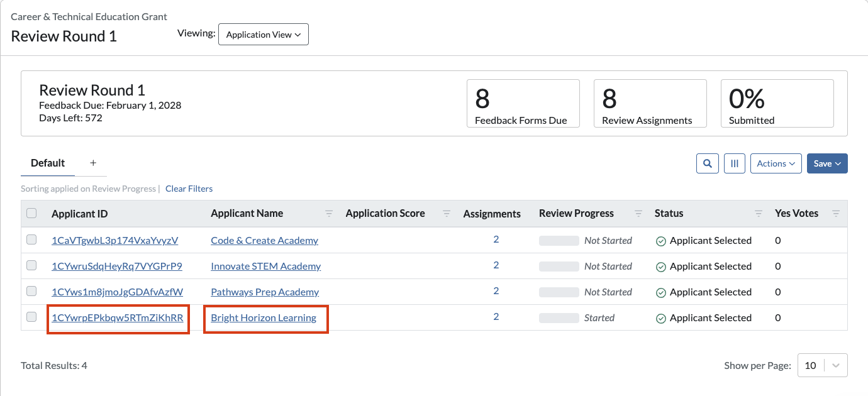Open the column chooser icon button

735,163
